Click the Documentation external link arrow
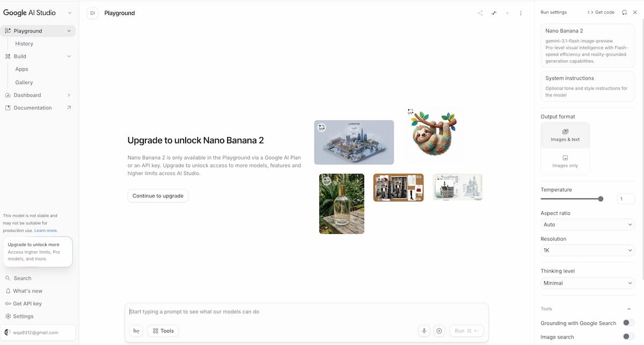644x345 pixels. [69, 108]
